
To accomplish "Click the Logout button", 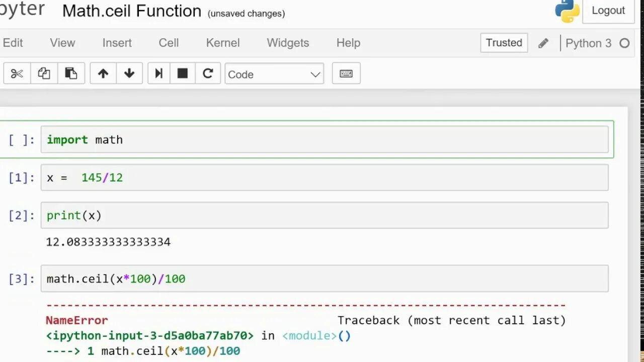I will pos(608,11).
